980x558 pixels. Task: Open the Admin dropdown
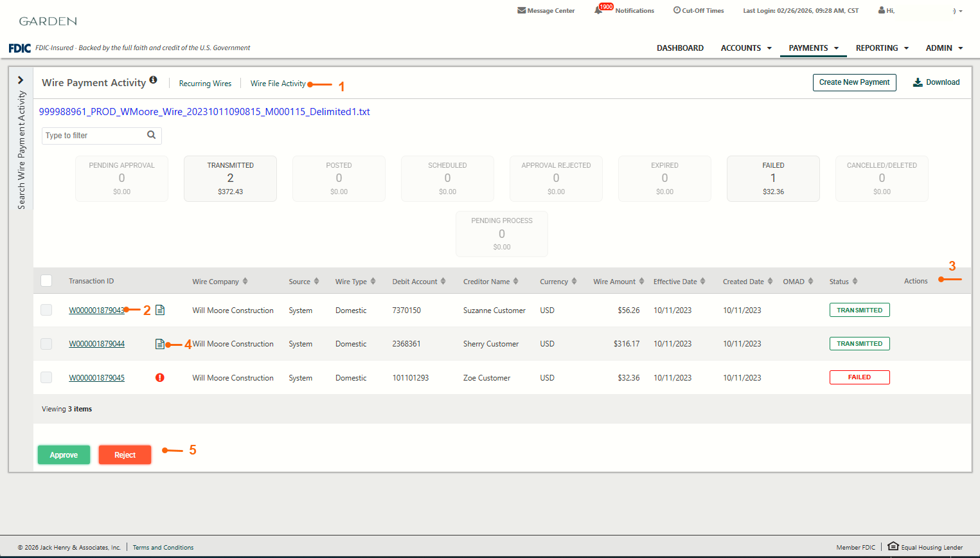(943, 48)
